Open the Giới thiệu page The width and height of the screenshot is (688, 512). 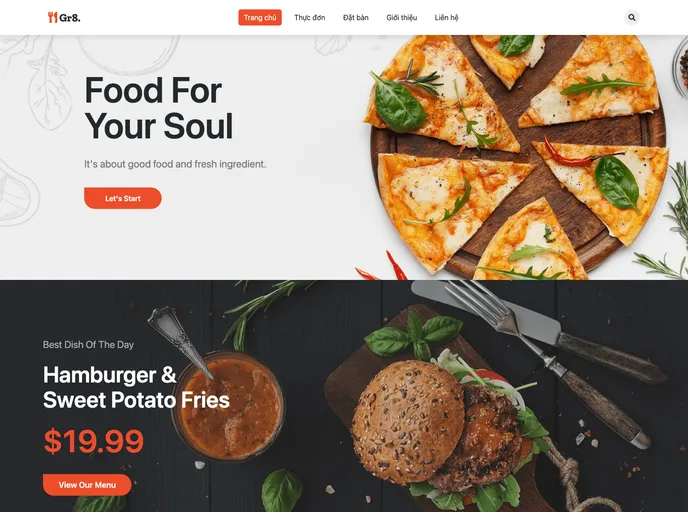[x=401, y=18]
